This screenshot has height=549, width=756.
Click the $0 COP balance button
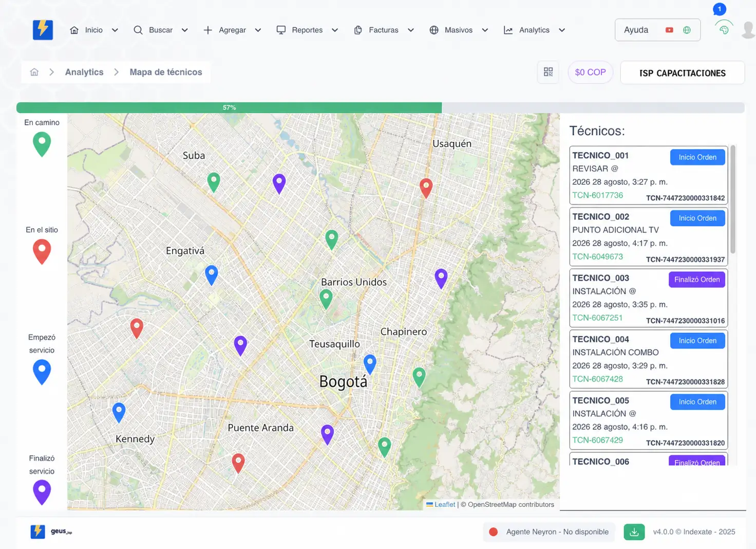pyautogui.click(x=590, y=72)
